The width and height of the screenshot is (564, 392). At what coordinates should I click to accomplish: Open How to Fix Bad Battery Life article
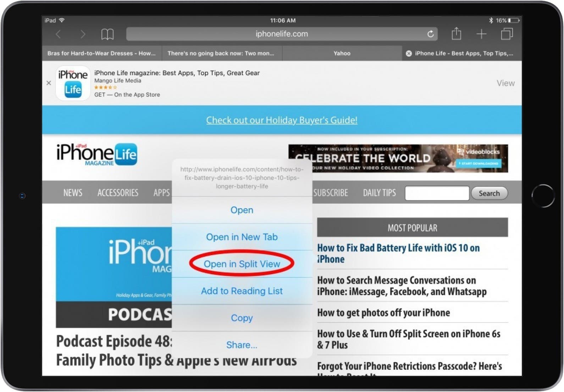[x=398, y=253]
